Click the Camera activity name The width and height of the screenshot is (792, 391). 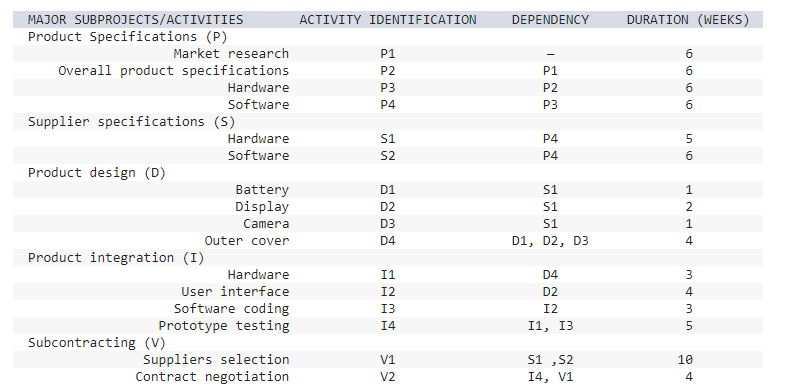tap(266, 224)
